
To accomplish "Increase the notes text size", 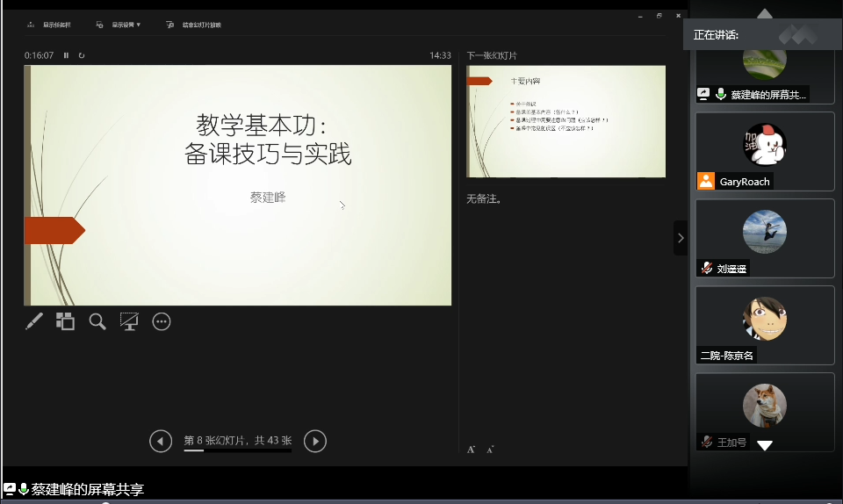I will (x=471, y=450).
